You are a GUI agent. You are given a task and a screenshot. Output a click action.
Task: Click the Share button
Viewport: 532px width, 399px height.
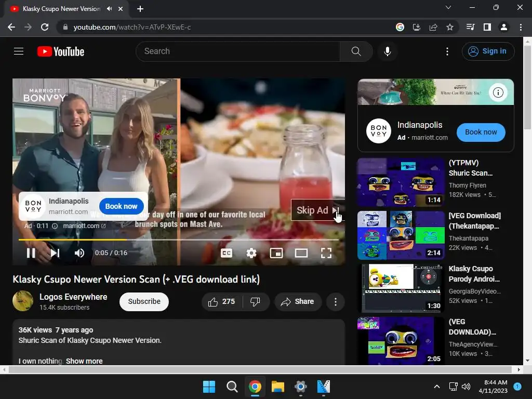(298, 302)
